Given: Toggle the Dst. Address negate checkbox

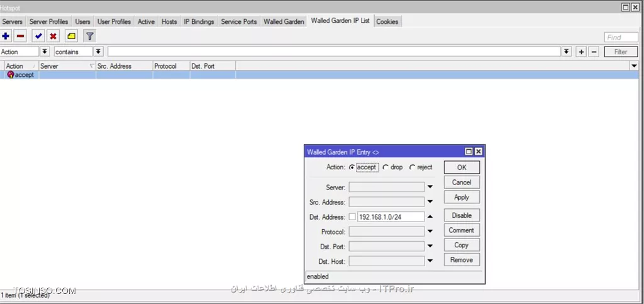Looking at the screenshot, I should (352, 217).
